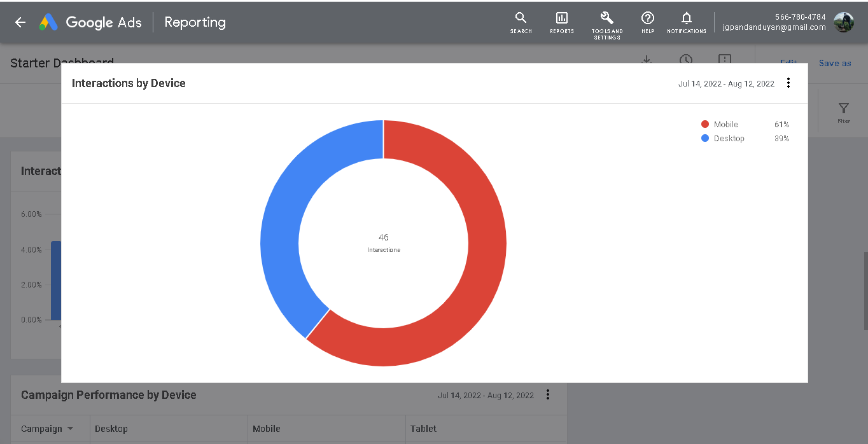
Task: Click the red Mobile legend swatch
Action: coord(704,124)
